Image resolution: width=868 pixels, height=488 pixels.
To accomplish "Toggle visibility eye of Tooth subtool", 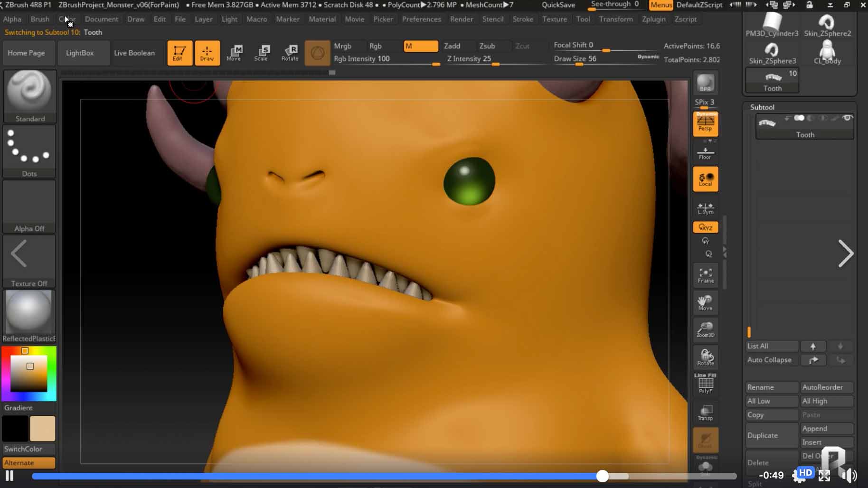I will click(x=847, y=118).
